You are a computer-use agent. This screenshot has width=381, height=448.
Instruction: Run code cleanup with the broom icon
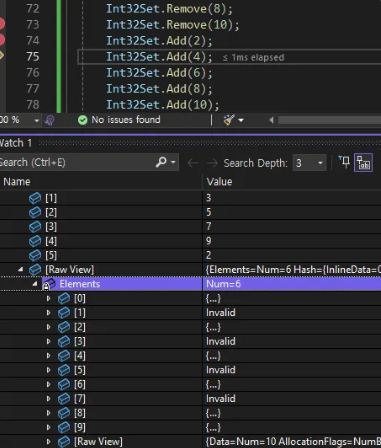pyautogui.click(x=229, y=120)
